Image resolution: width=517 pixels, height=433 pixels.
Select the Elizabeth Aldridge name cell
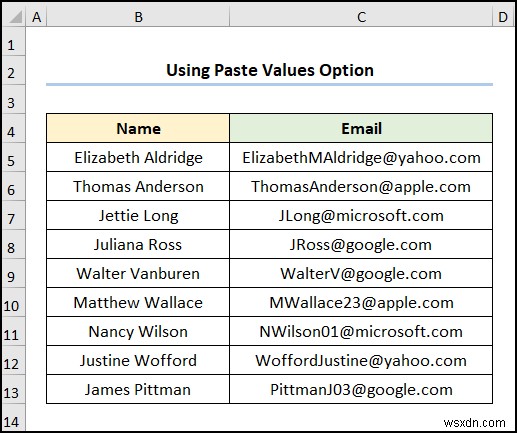pyautogui.click(x=138, y=157)
